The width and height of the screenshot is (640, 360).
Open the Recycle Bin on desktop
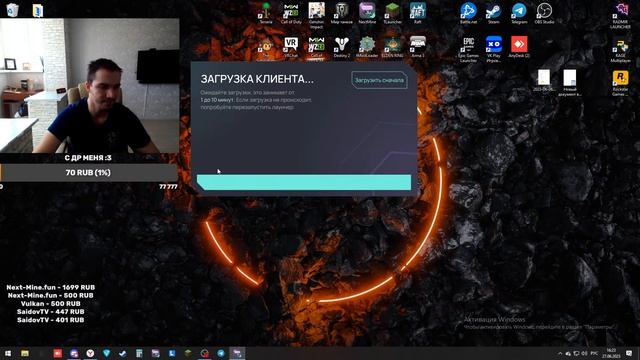point(12,10)
